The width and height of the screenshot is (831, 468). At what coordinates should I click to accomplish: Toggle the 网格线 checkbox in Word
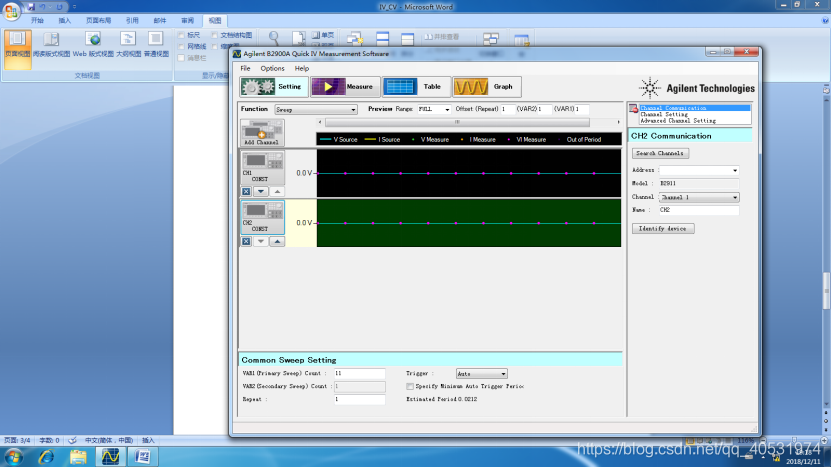click(181, 47)
